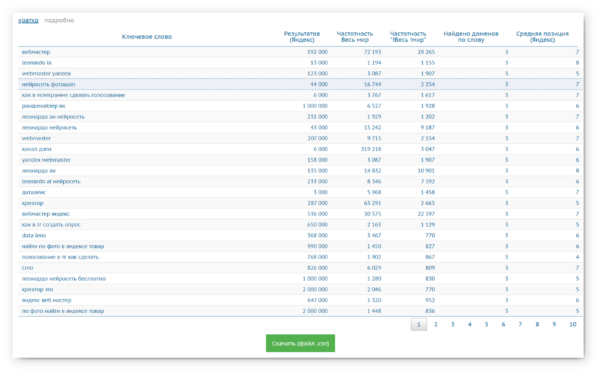Select the current page 1 button
This screenshot has height=374, width=600.
tap(419, 325)
